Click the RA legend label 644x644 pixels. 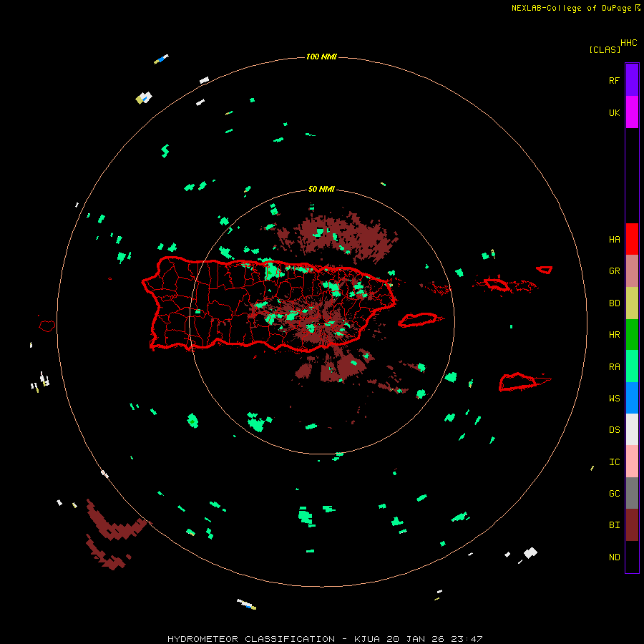pyautogui.click(x=614, y=367)
